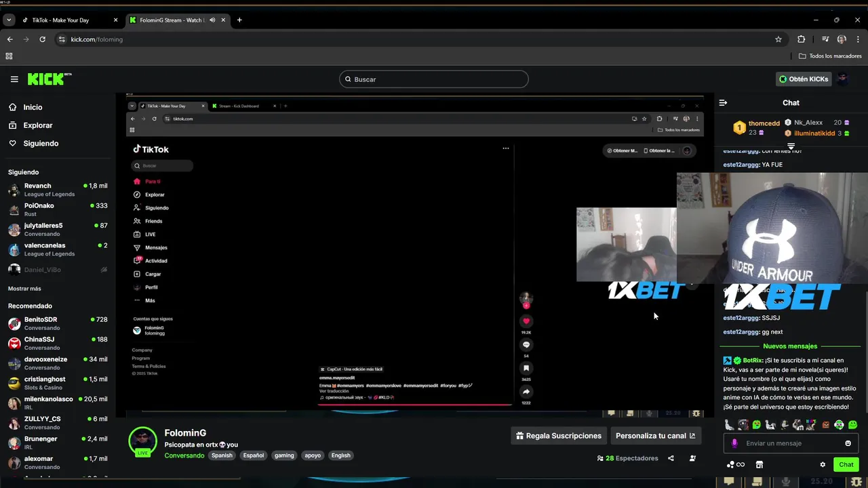
Task: Open Chrome extensions puzzle icon
Action: point(801,39)
